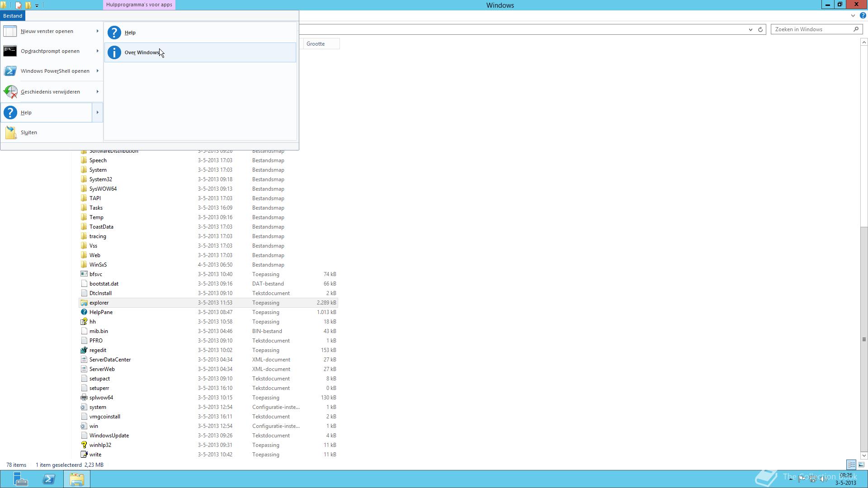Open the Customize Quick Access Toolbar dropdown
The width and height of the screenshot is (868, 488).
coord(37,5)
